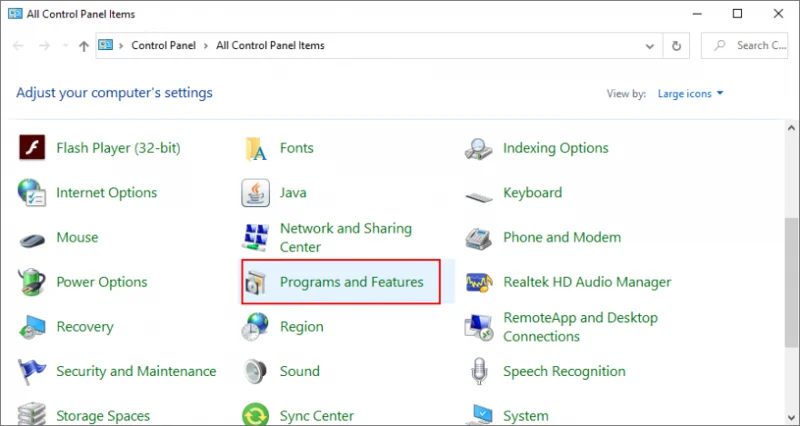Open the Phone and Modem icon
800x426 pixels.
[478, 238]
